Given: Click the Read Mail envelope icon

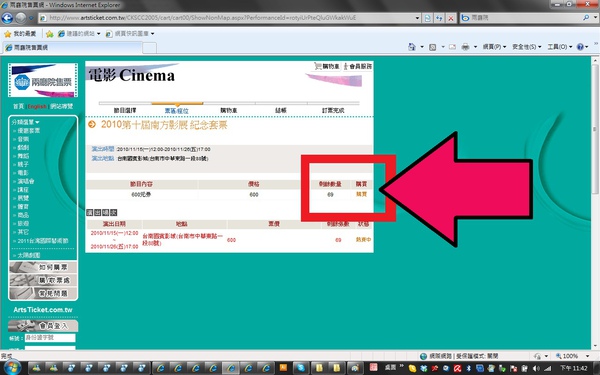Looking at the screenshot, I should pos(452,47).
